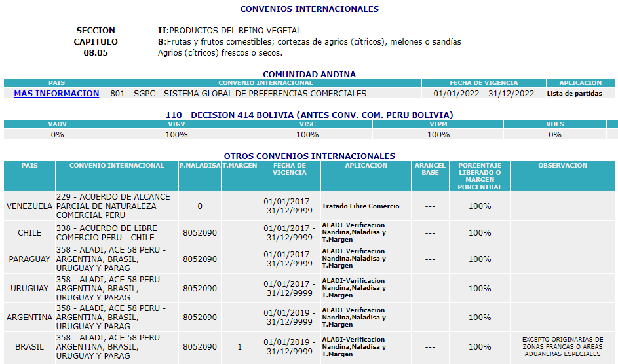Select the 100% value under VISC
Viewport: 618px width, 364px height.
pyautogui.click(x=307, y=135)
